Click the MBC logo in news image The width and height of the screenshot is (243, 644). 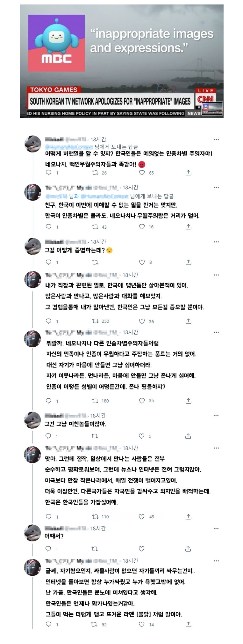tap(56, 43)
